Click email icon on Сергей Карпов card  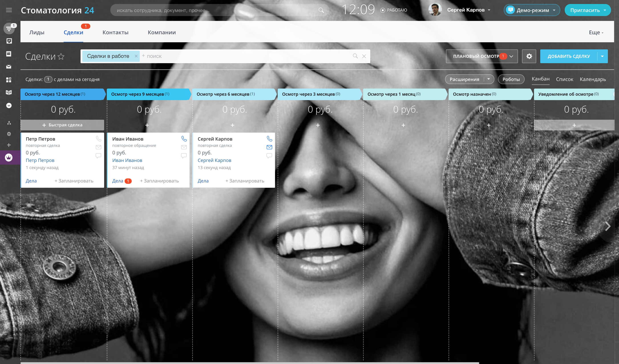pyautogui.click(x=269, y=147)
